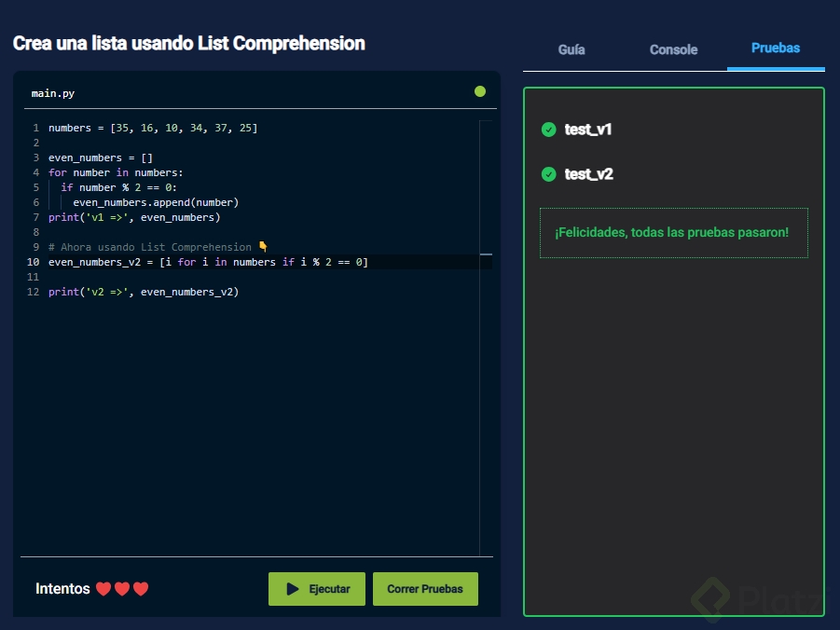
Task: Click the green status dot indicator
Action: click(480, 91)
